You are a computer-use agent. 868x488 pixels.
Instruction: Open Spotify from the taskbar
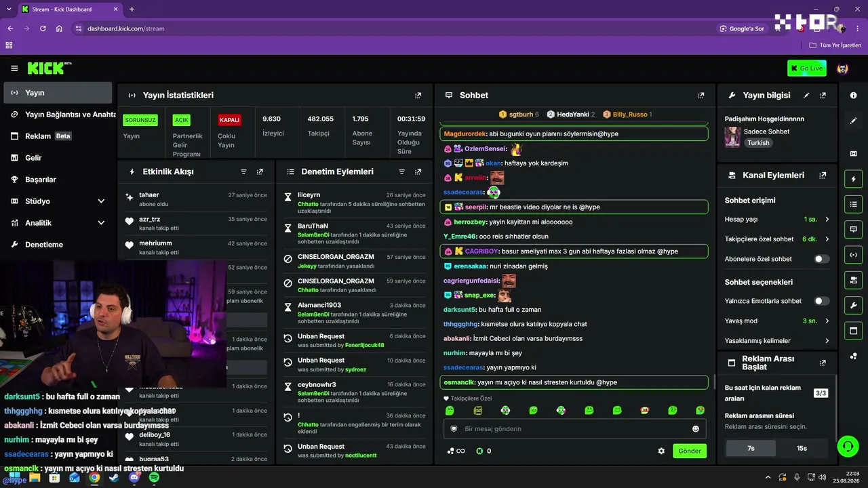154,478
